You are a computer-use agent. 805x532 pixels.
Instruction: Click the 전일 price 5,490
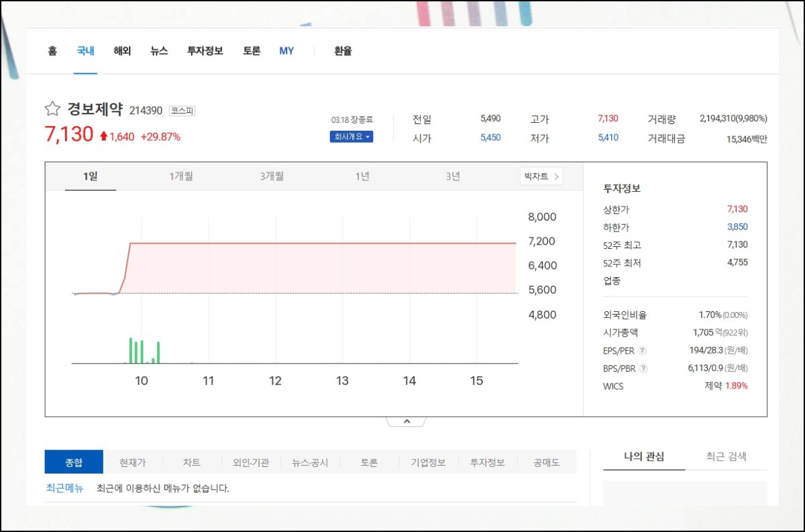[x=490, y=119]
